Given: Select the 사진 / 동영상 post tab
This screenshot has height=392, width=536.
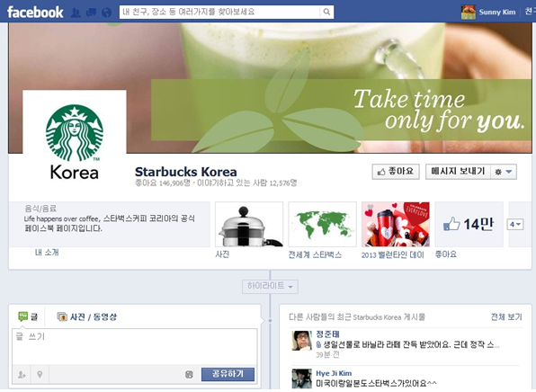Looking at the screenshot, I should pos(87,316).
